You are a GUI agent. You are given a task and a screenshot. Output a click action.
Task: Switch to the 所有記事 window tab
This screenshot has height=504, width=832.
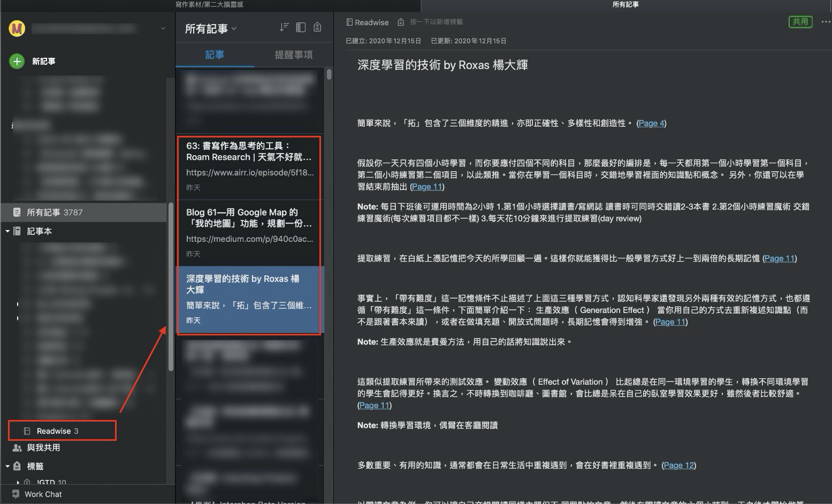pyautogui.click(x=625, y=4)
